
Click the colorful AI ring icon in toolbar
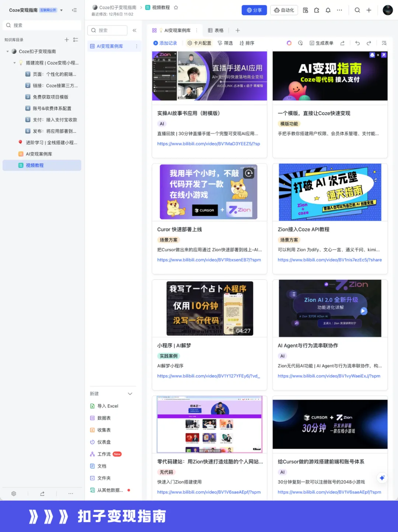coord(289,44)
